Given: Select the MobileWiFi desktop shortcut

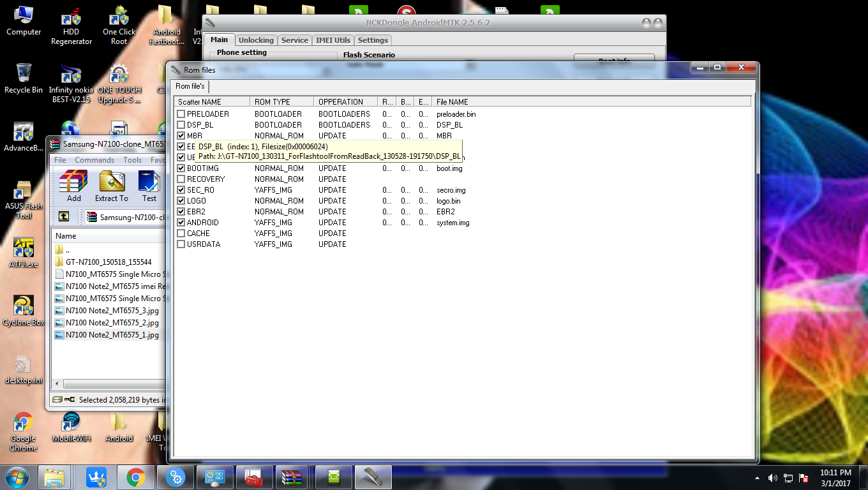Looking at the screenshot, I should pyautogui.click(x=70, y=427).
